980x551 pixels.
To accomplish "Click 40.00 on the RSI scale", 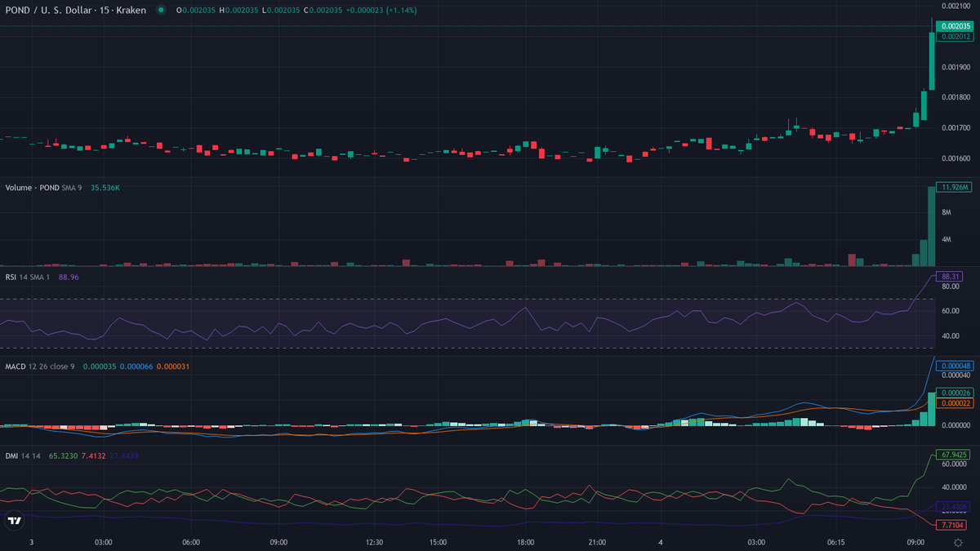I will (x=951, y=335).
